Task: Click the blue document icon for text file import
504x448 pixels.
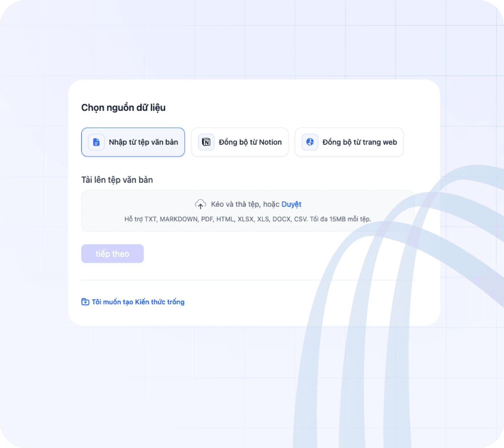Action: [96, 142]
